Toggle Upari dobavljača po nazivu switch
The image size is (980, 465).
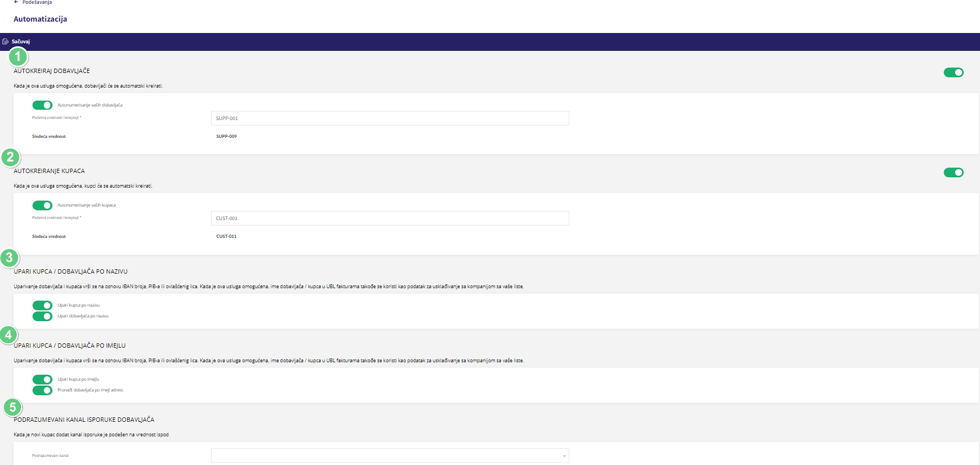(x=42, y=316)
